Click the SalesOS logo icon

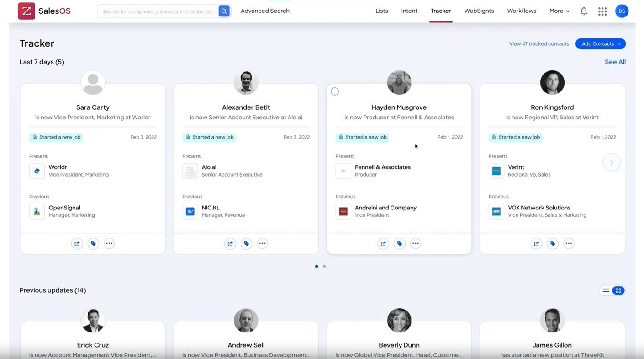coord(26,11)
